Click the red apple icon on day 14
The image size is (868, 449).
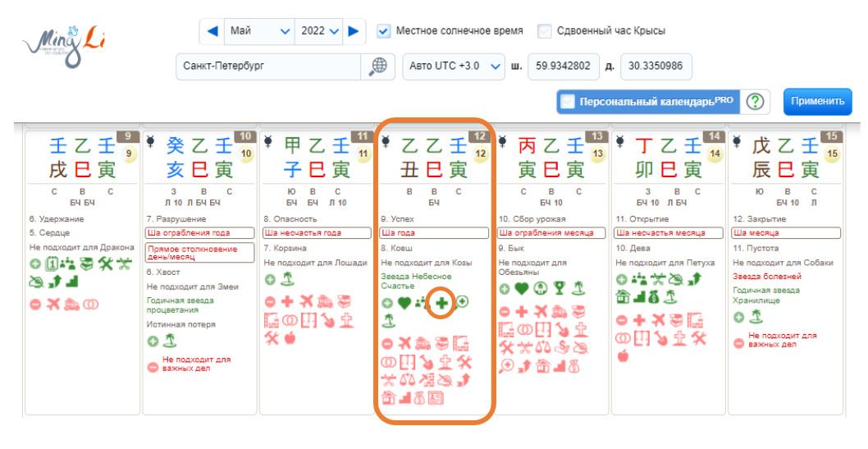click(x=623, y=355)
